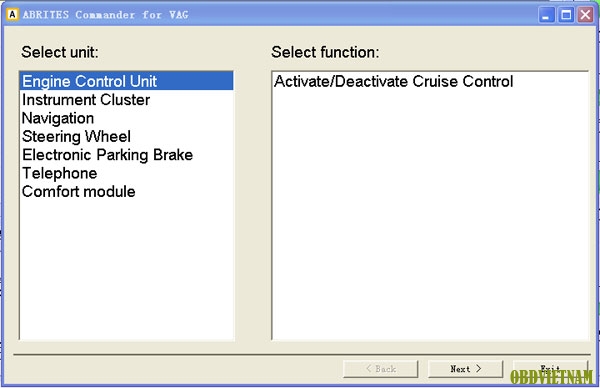Click the greyed-out Back button
Image resolution: width=600 pixels, height=388 pixels.
(381, 369)
